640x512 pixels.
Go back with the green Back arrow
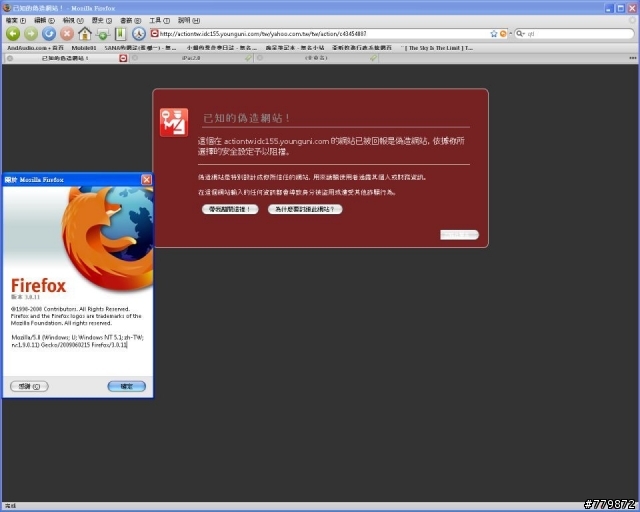coord(13,33)
